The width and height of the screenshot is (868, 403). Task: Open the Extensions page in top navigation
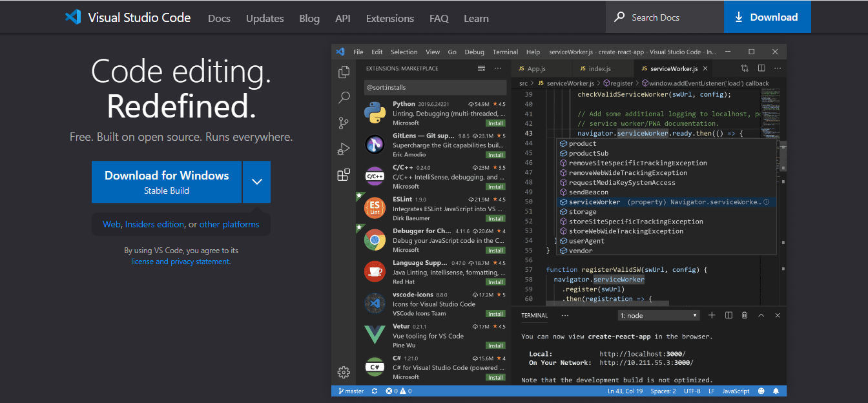389,18
